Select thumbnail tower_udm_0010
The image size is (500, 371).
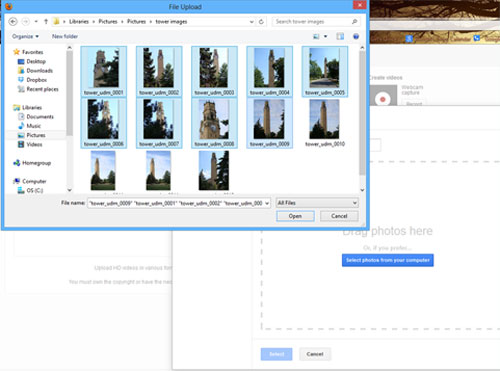325,123
